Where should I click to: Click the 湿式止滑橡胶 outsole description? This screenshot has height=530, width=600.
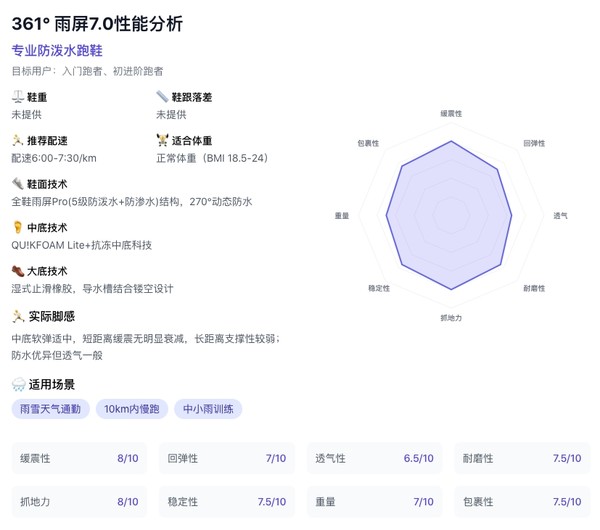[92, 289]
